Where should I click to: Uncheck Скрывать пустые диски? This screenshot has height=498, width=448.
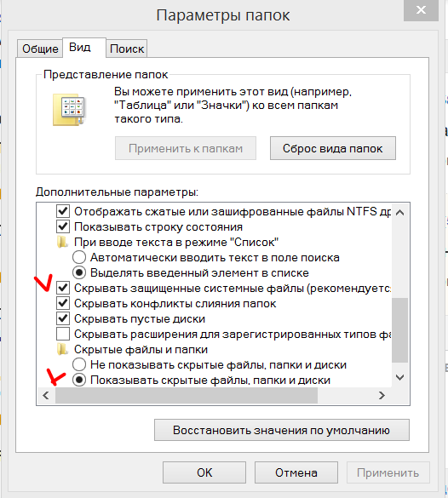pos(63,318)
